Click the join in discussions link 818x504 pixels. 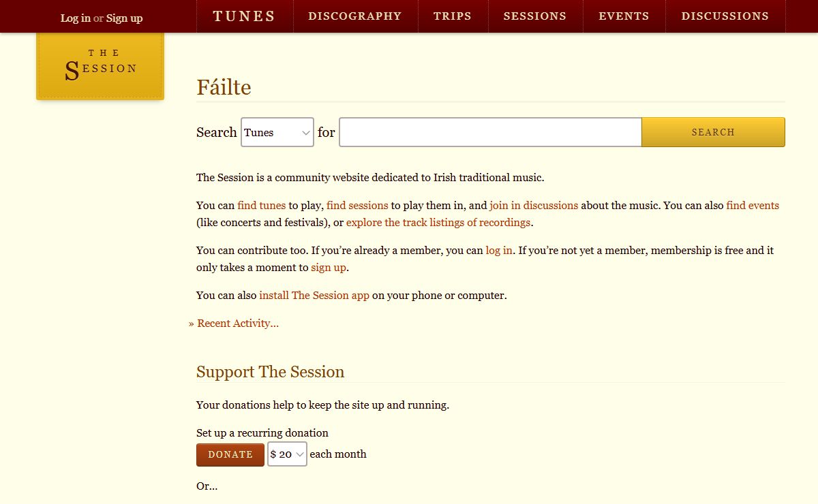click(534, 206)
